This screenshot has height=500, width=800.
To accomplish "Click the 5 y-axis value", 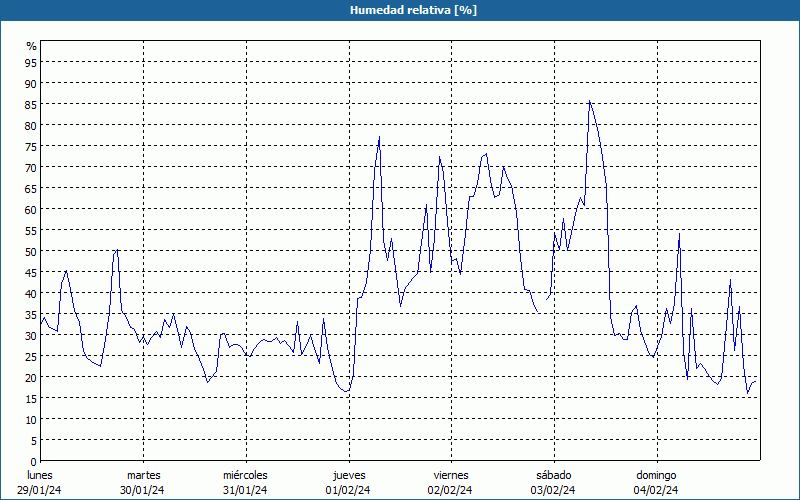I will (34, 440).
